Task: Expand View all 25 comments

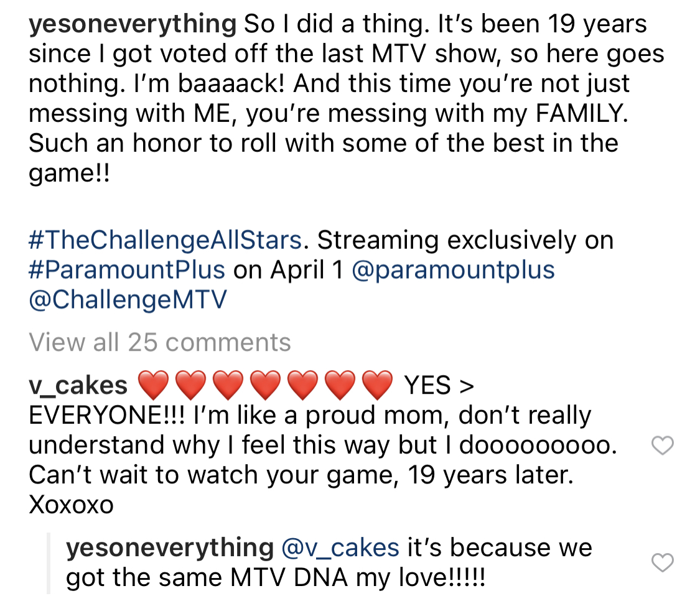Action: (160, 342)
